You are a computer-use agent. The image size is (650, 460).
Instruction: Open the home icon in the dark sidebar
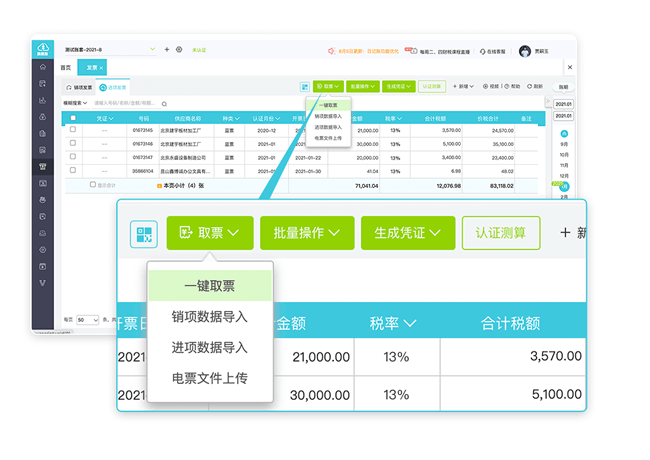(x=43, y=67)
